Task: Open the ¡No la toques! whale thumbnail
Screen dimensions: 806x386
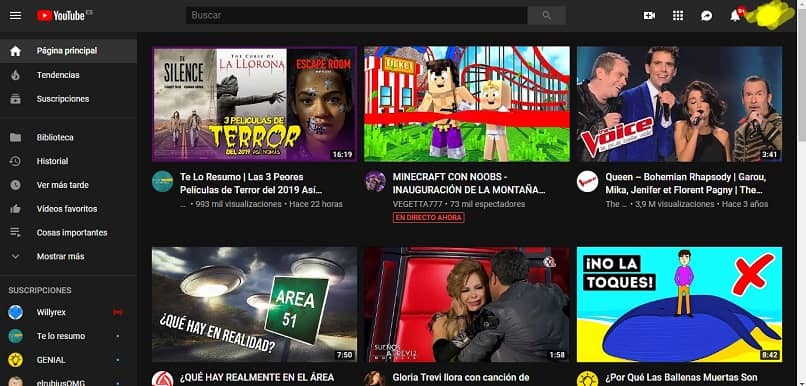Action: click(x=680, y=305)
